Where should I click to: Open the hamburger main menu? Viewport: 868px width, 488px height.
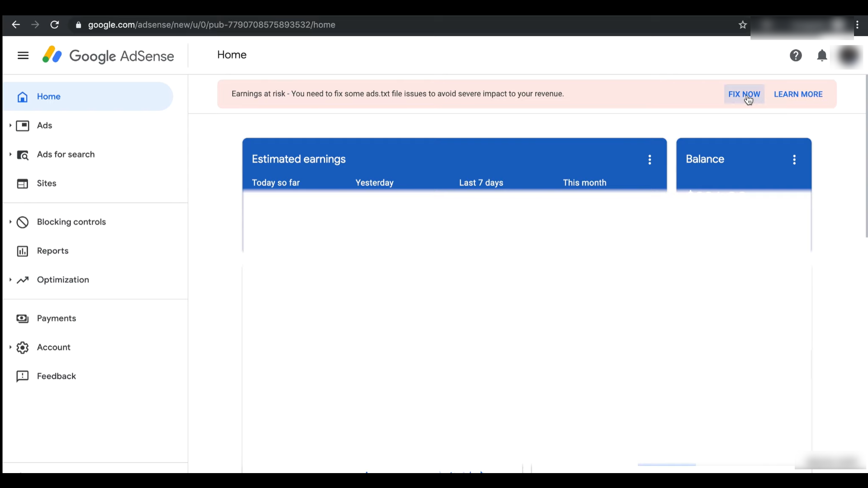point(23,56)
